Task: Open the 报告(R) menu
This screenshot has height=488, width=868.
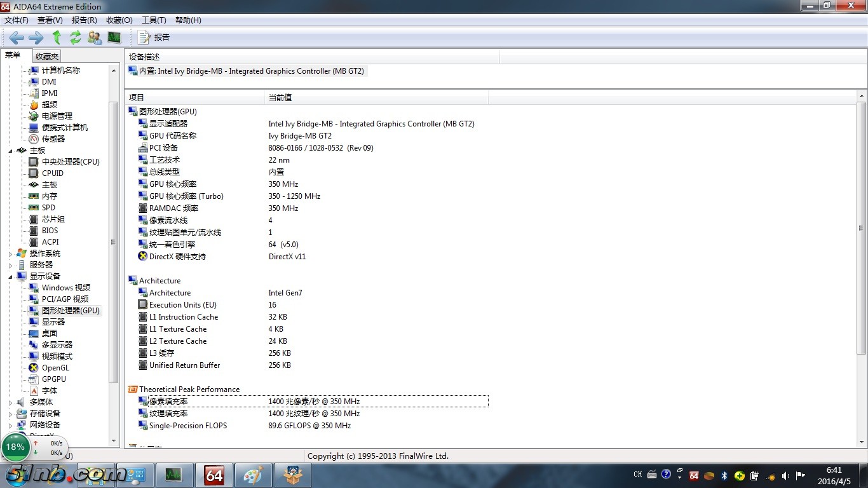Action: 84,20
